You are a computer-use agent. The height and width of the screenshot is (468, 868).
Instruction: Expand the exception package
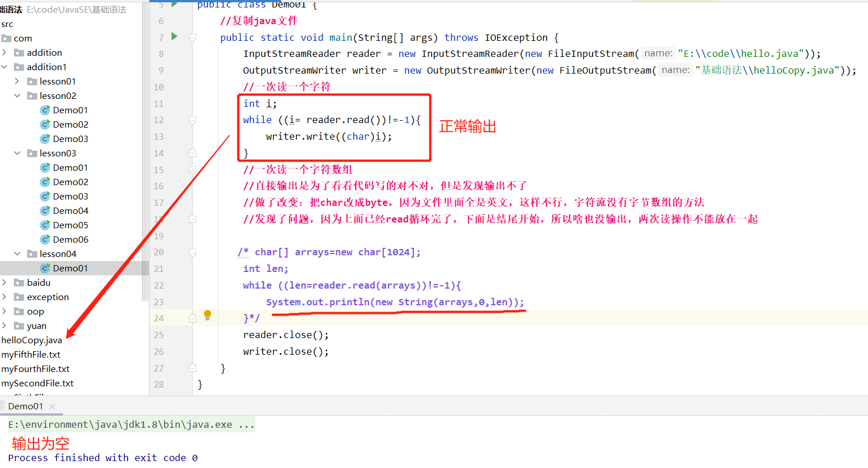(x=5, y=297)
